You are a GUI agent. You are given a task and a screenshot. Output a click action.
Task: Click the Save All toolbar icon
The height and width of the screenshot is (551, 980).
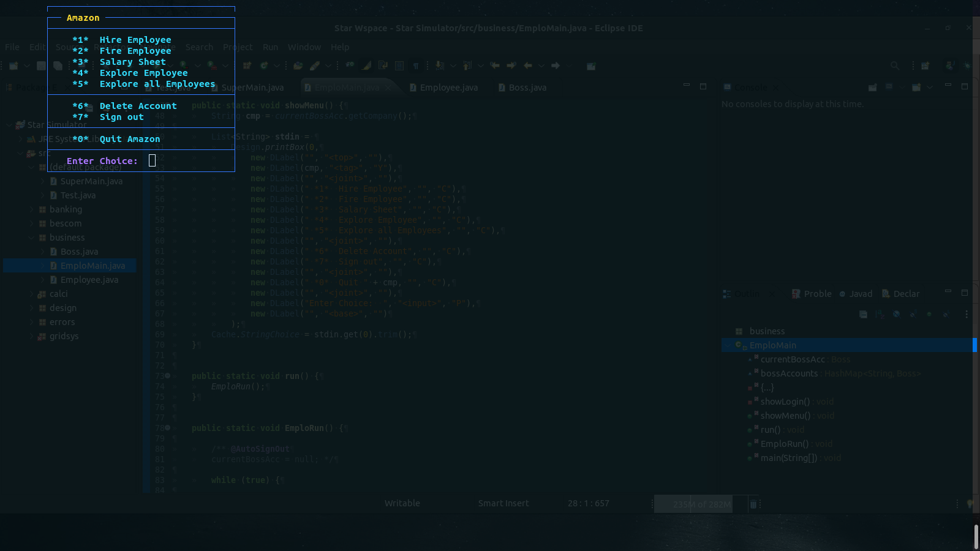(x=58, y=66)
